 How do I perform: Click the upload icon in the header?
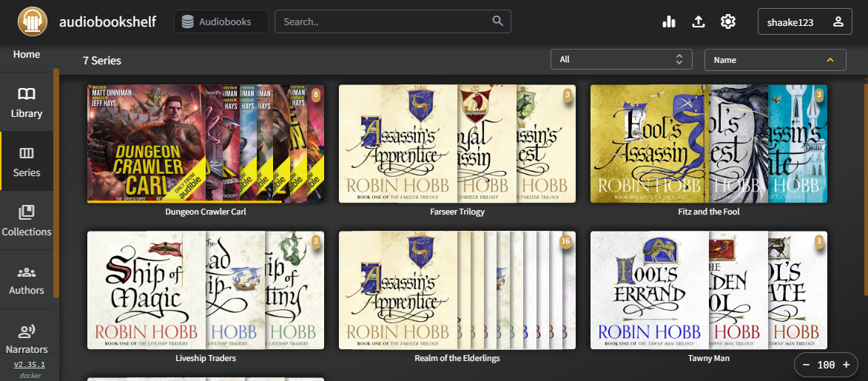click(699, 21)
